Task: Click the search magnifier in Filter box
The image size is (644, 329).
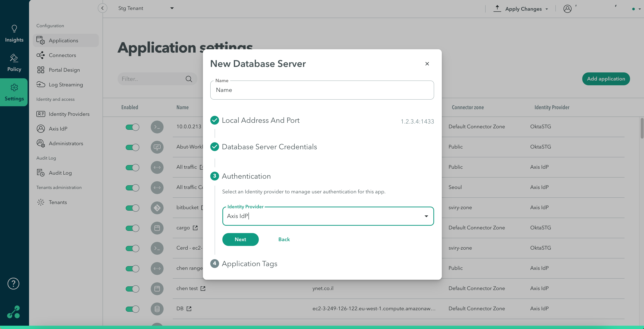Action: [189, 79]
